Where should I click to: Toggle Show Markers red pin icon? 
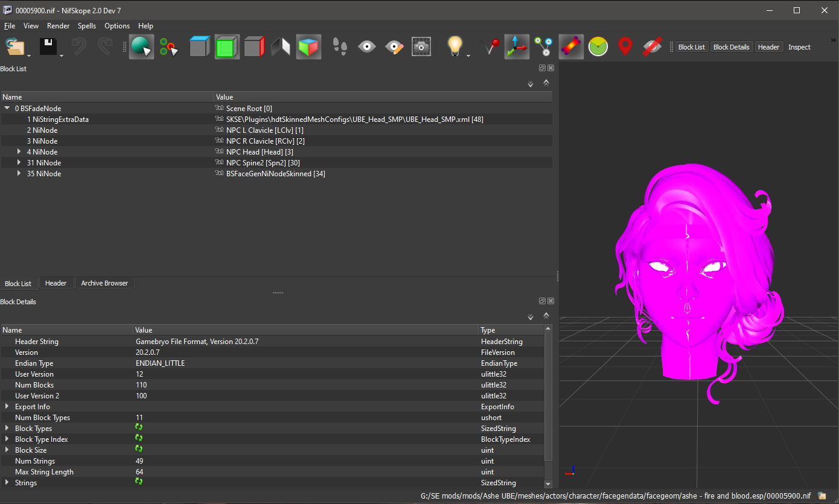pyautogui.click(x=625, y=47)
